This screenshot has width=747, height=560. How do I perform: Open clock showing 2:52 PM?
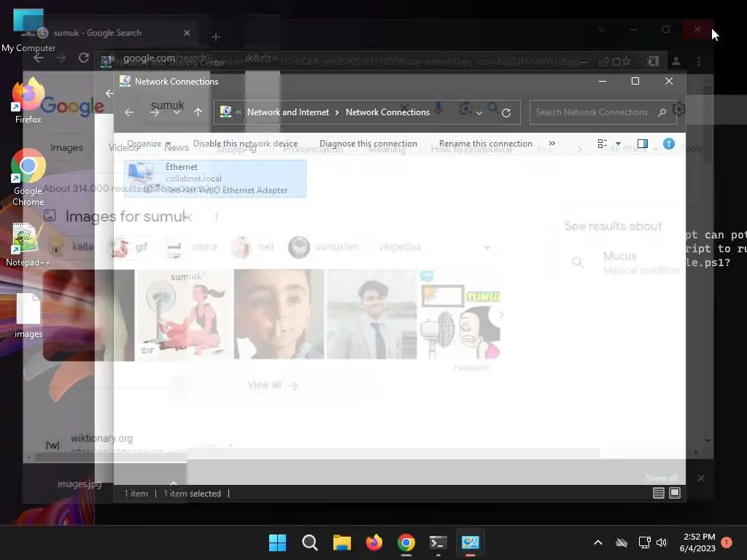[x=698, y=542]
